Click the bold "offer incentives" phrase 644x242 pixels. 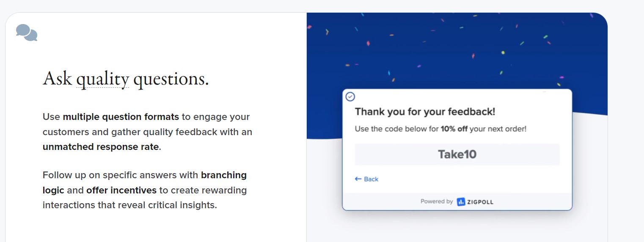(x=121, y=190)
